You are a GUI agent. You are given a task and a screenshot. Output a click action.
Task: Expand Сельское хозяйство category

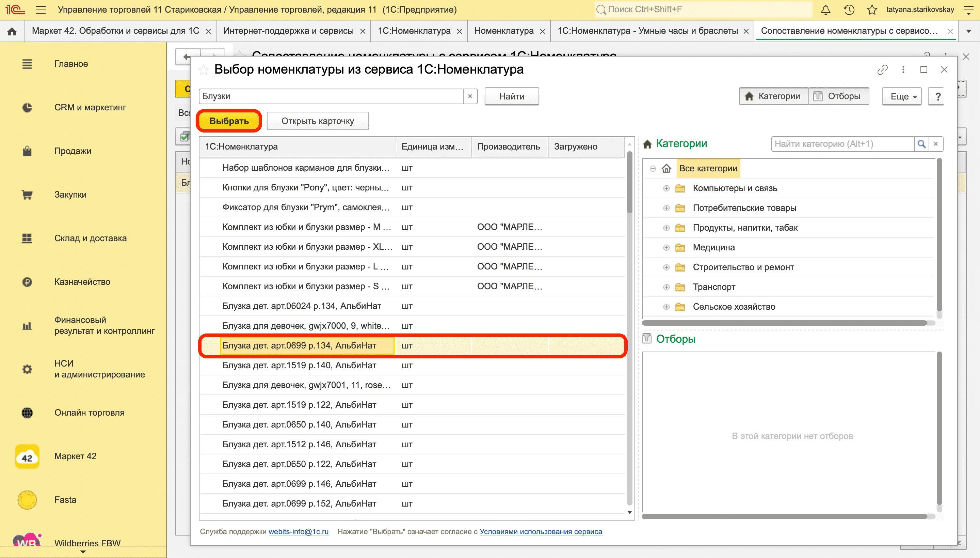pyautogui.click(x=666, y=307)
